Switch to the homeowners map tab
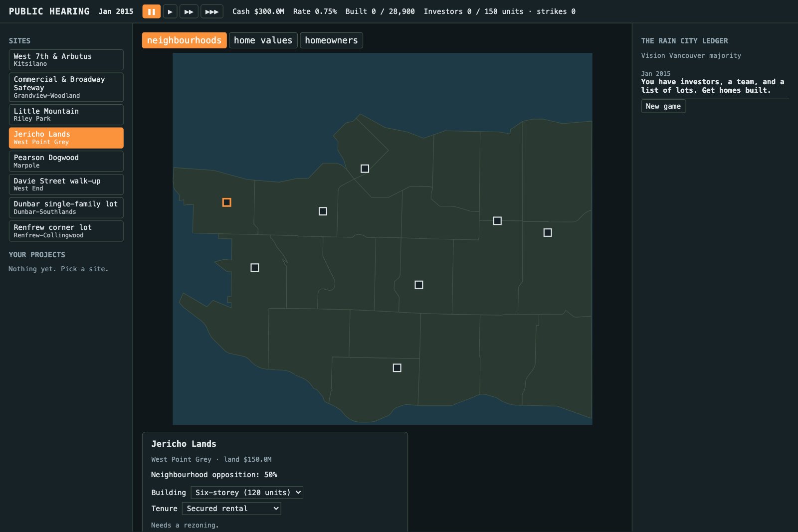Image resolution: width=798 pixels, height=532 pixels. [x=331, y=40]
